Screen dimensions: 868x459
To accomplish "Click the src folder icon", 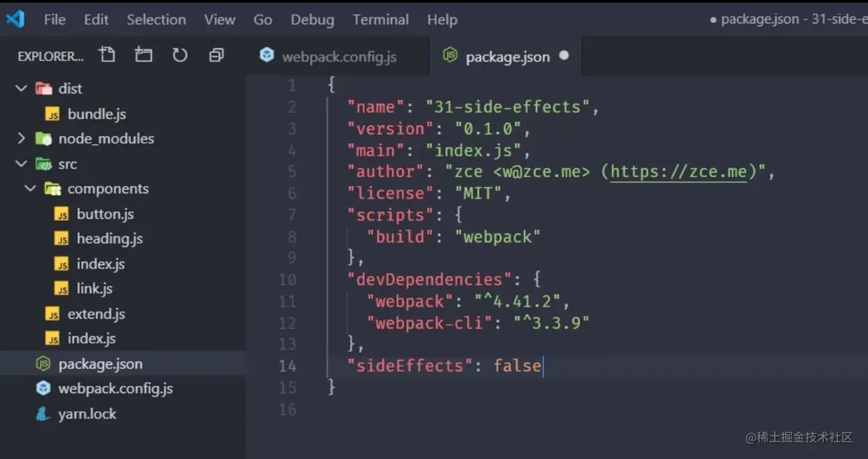I will 44,164.
